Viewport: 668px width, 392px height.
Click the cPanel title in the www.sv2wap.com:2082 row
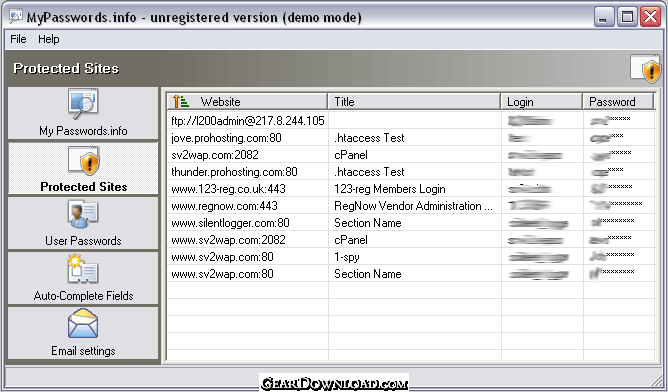(x=351, y=240)
